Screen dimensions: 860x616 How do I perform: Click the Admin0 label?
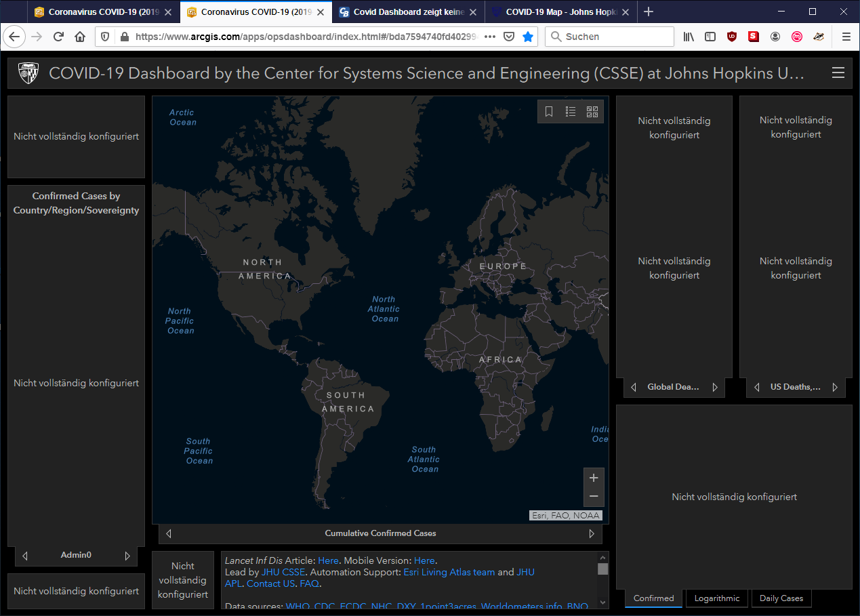click(x=76, y=556)
